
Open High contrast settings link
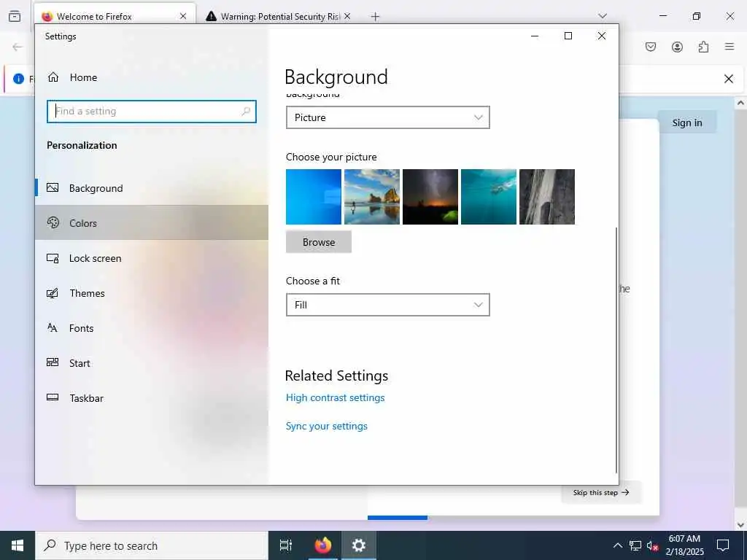coord(335,397)
